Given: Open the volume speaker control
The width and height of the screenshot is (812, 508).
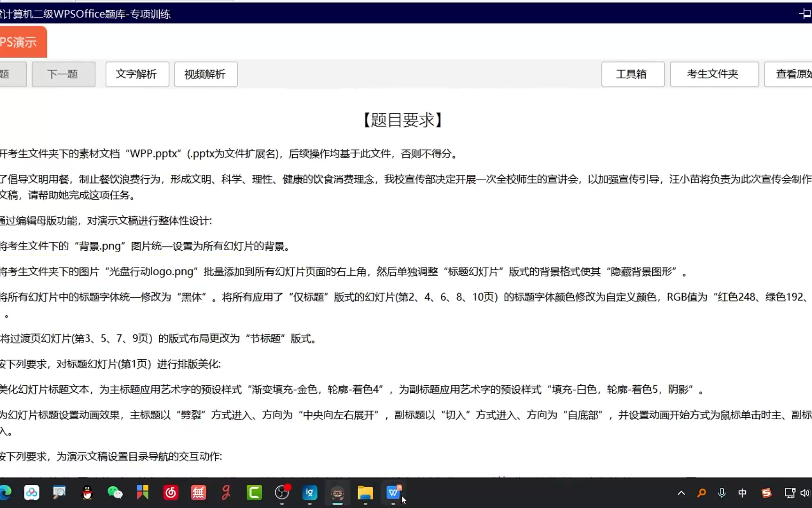Looking at the screenshot, I should 804,493.
